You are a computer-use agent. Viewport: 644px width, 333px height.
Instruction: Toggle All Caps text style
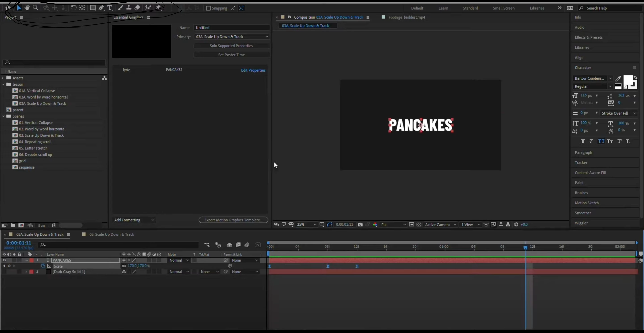[601, 141]
